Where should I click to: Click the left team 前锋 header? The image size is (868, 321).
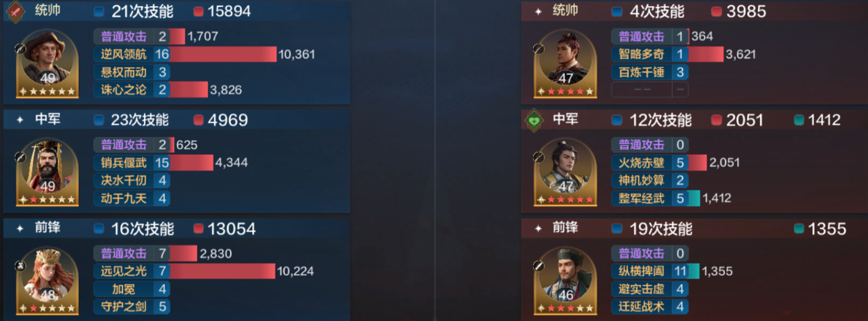[48, 228]
